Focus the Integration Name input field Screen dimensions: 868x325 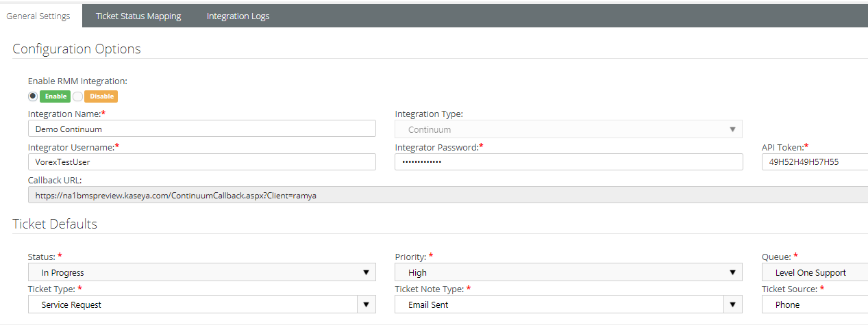(201, 129)
